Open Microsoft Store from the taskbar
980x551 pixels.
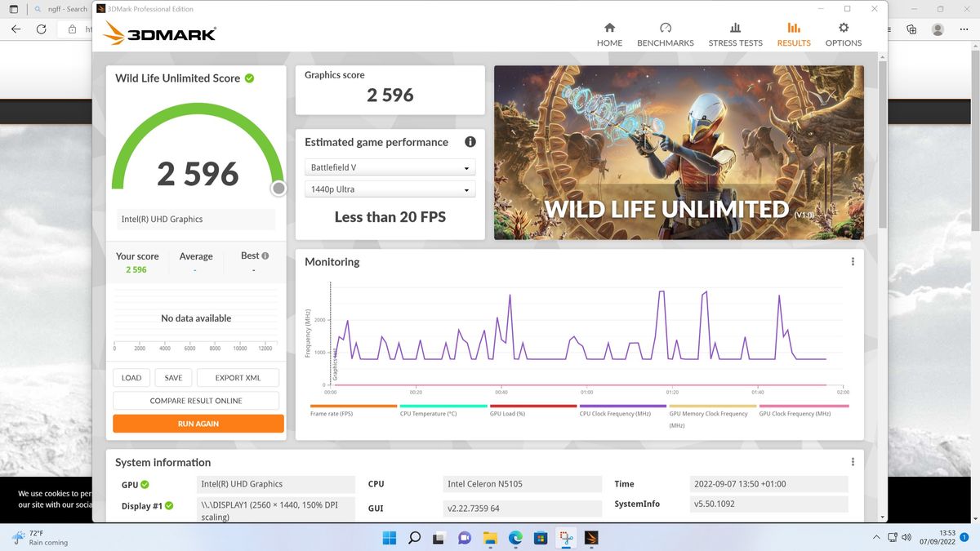(x=541, y=537)
